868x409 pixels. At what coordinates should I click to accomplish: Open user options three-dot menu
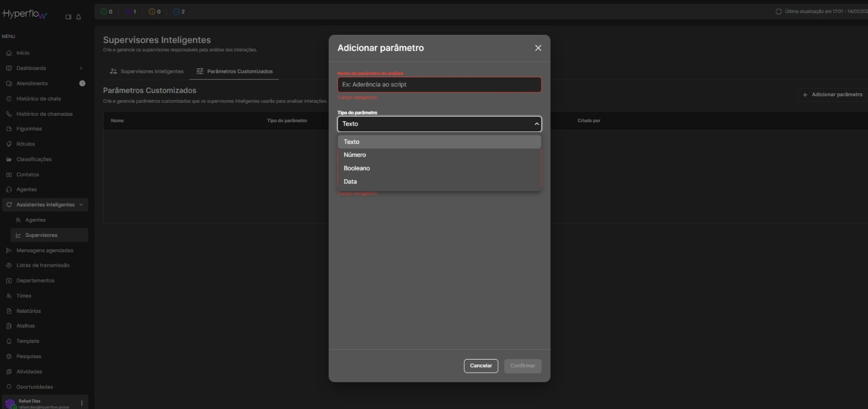point(82,403)
